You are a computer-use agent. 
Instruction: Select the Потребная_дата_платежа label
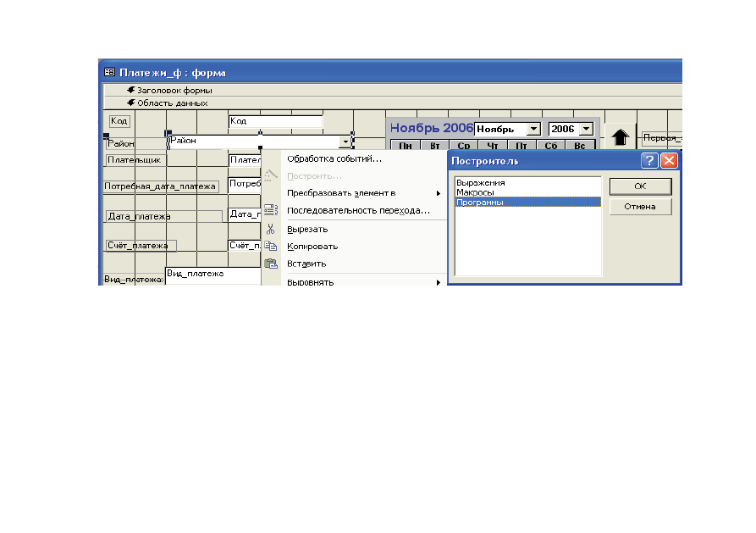click(161, 186)
